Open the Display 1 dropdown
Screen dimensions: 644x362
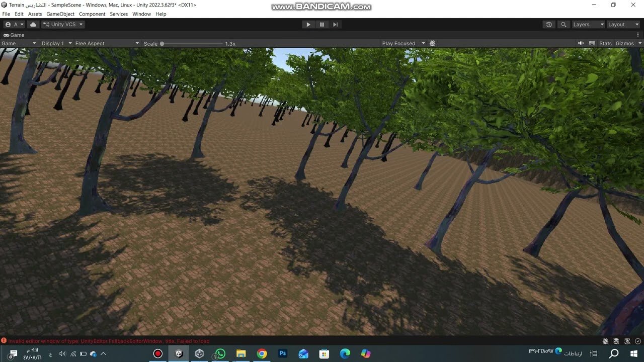click(x=56, y=43)
